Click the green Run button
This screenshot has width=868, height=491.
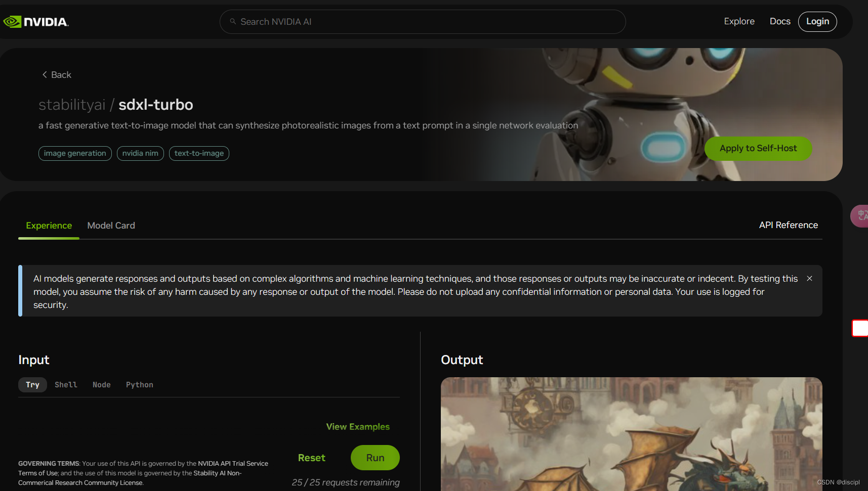375,458
